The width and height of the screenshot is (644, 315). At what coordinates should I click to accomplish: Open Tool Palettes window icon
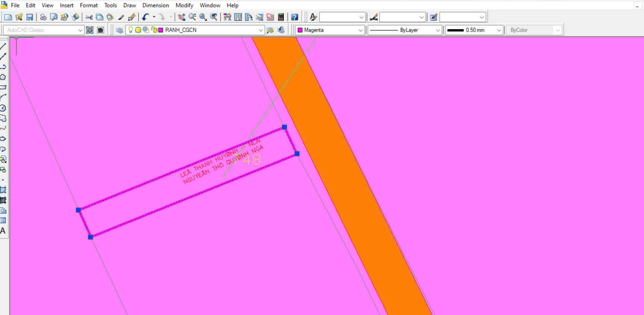(249, 17)
